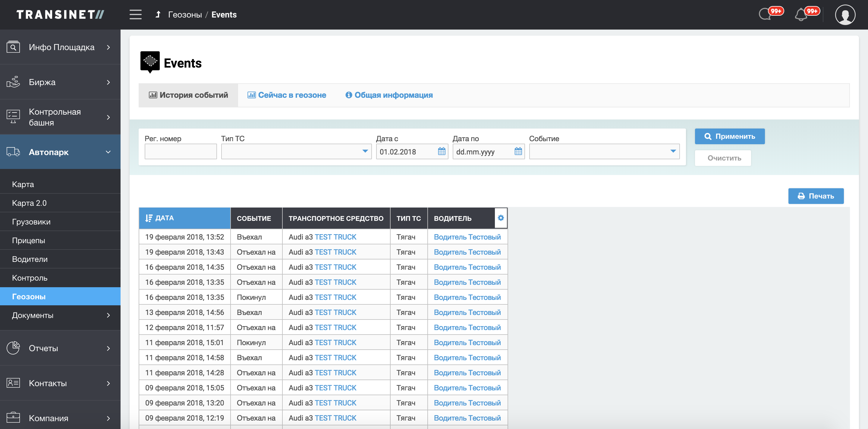Toggle the hamburger sidebar menu
This screenshot has height=429, width=868.
click(135, 14)
